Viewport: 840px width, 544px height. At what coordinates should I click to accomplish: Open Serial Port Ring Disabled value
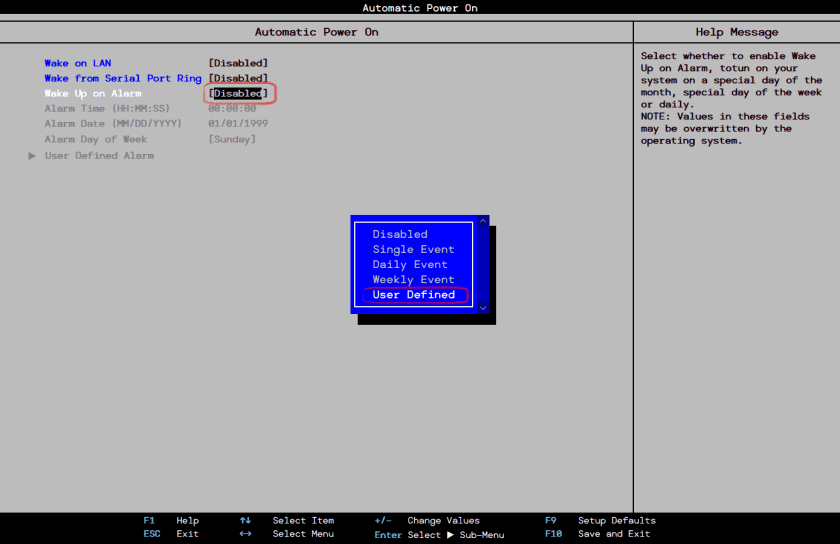[x=238, y=78]
